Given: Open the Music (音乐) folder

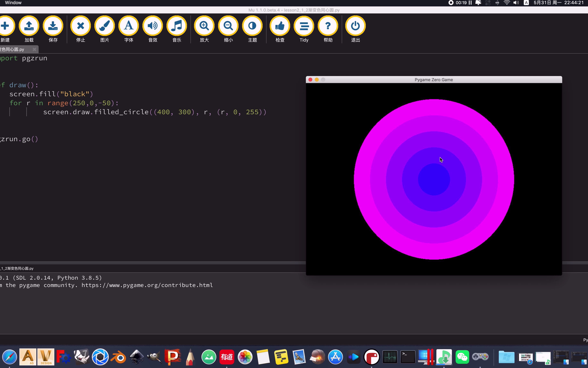Looking at the screenshot, I should click(x=177, y=26).
